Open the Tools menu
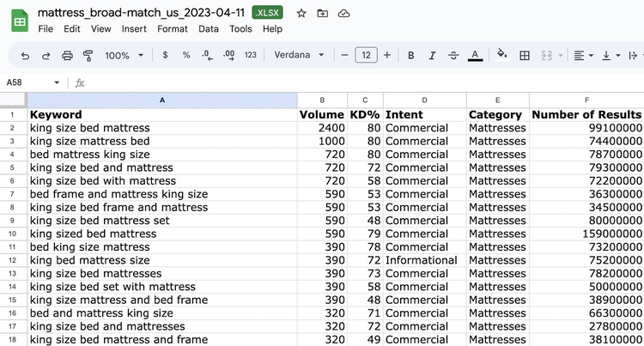 [x=240, y=29]
